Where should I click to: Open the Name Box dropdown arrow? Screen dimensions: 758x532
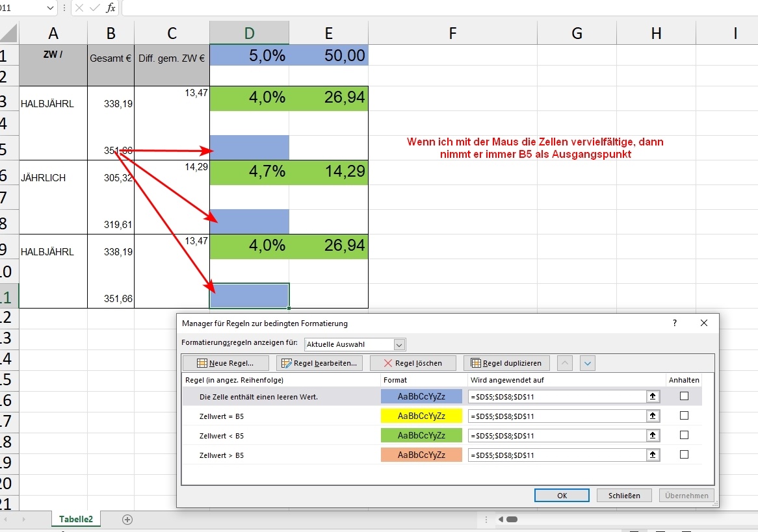pos(50,8)
